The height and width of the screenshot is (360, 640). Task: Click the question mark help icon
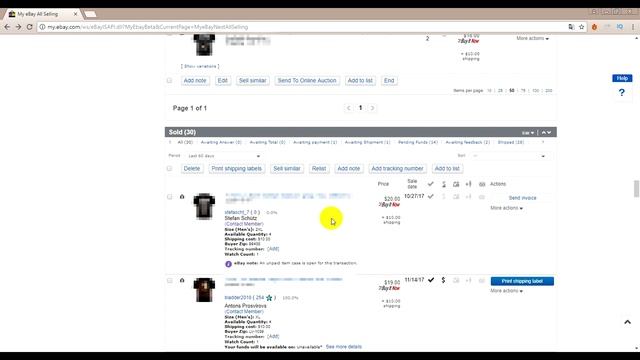click(x=622, y=93)
